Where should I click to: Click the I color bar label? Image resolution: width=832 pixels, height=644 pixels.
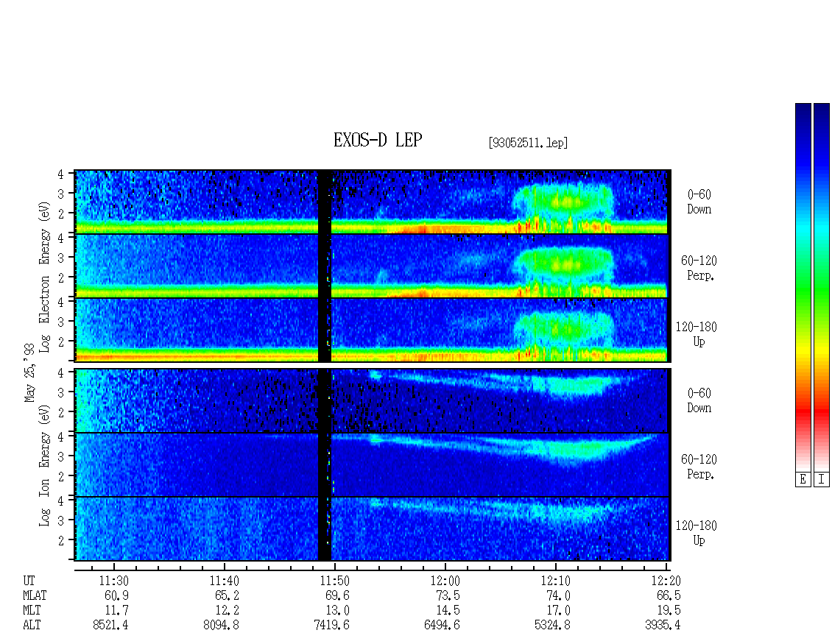[822, 480]
